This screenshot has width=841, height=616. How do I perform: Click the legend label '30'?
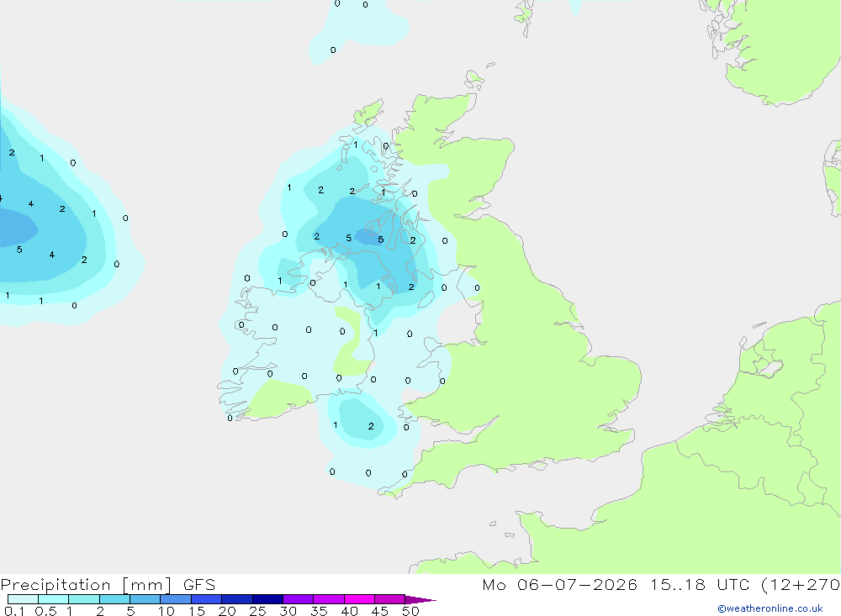[288, 611]
